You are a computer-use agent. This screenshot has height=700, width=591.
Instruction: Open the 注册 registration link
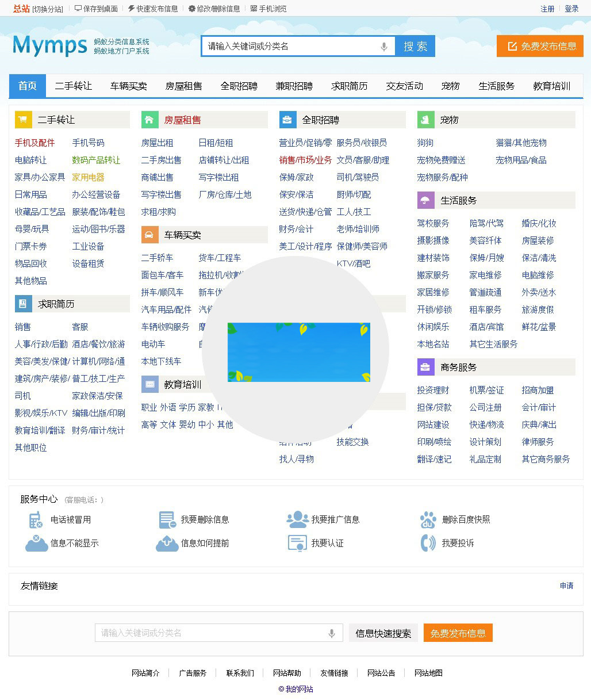(547, 8)
